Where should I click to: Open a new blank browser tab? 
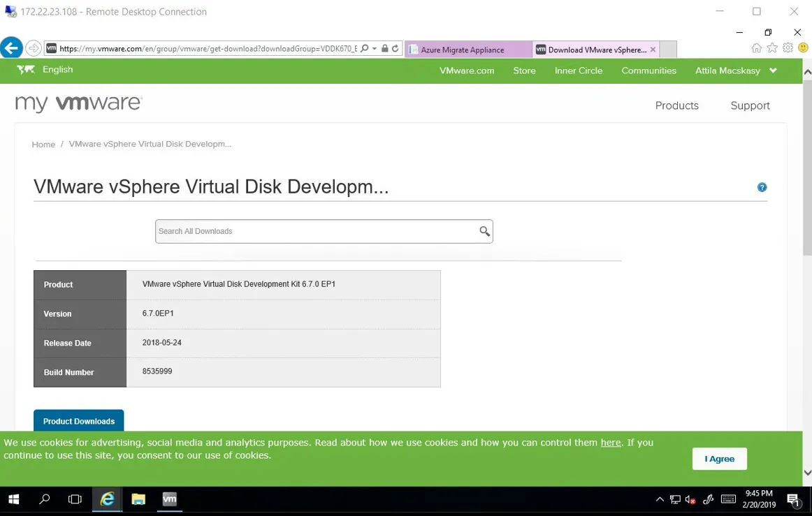coord(668,50)
